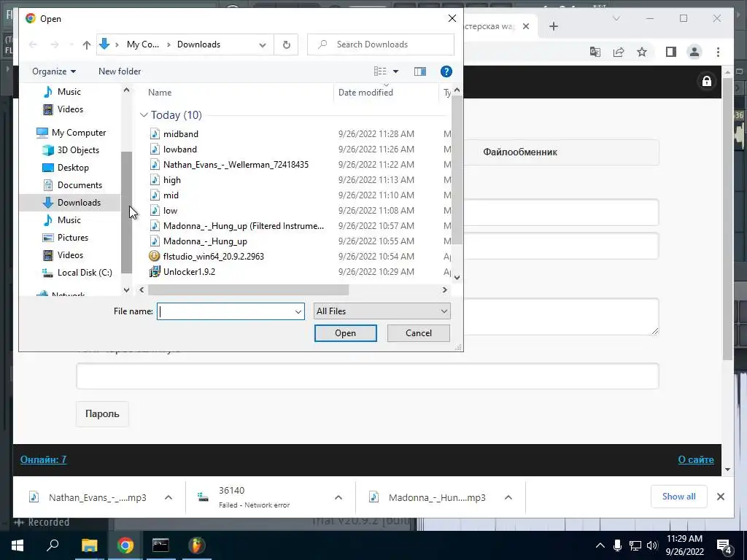Select My Co... breadcrumb segment
The height and width of the screenshot is (560, 747).
(143, 44)
